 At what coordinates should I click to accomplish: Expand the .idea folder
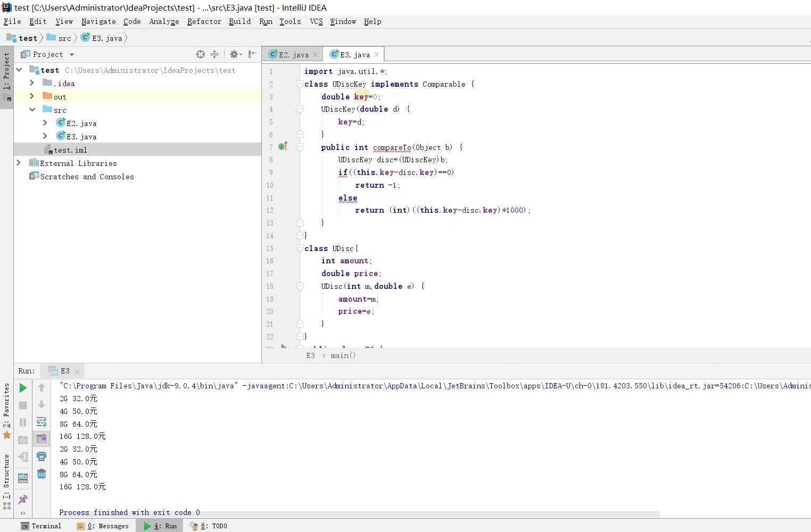(x=32, y=83)
